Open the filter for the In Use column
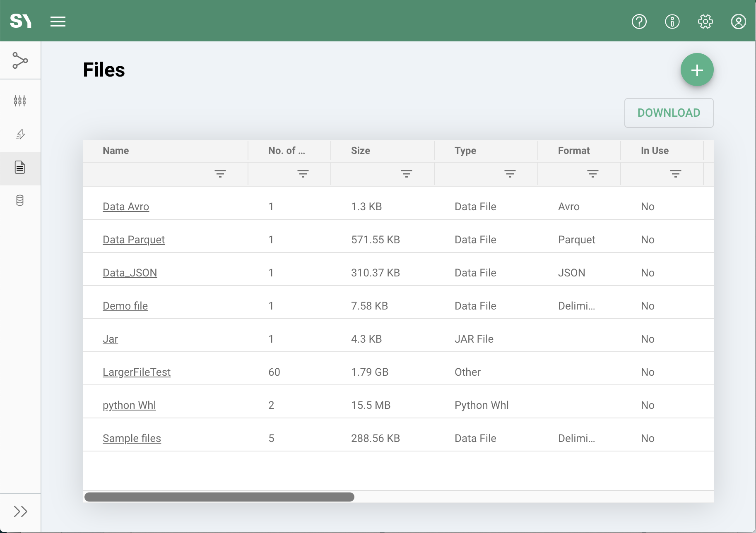This screenshot has width=756, height=533. point(676,174)
